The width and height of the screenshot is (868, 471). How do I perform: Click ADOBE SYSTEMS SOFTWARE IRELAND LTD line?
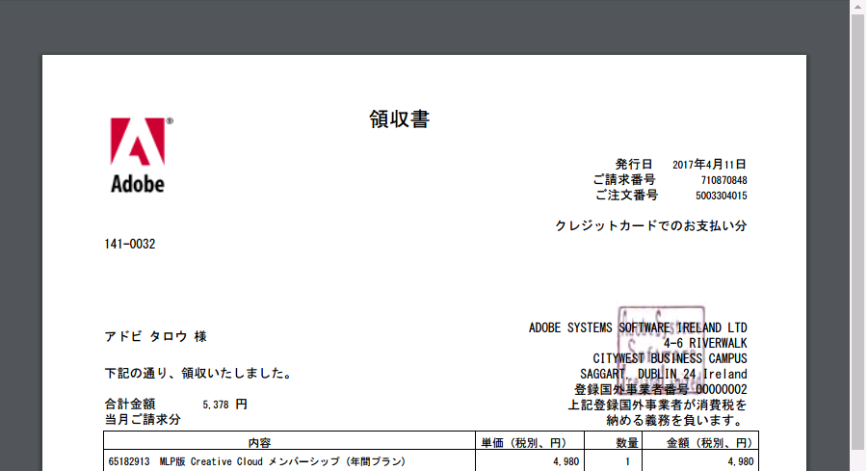click(638, 327)
